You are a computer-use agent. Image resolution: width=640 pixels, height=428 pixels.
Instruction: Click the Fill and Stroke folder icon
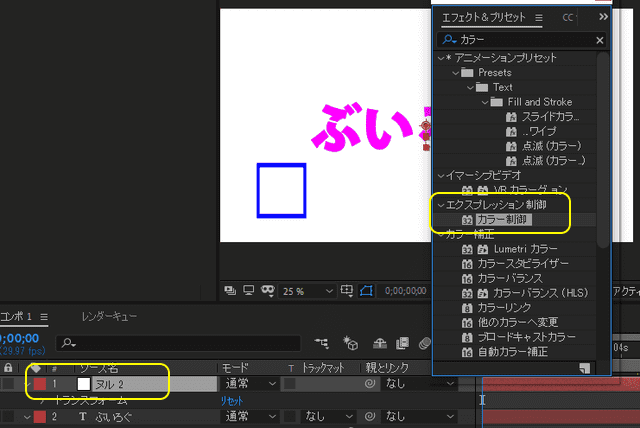[x=497, y=102]
